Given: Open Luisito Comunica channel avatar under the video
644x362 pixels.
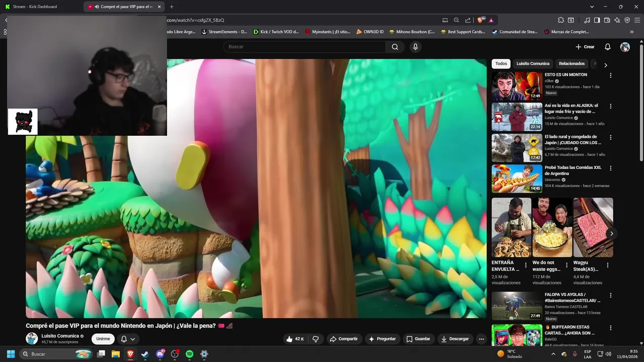Looking at the screenshot, I should coord(32,338).
